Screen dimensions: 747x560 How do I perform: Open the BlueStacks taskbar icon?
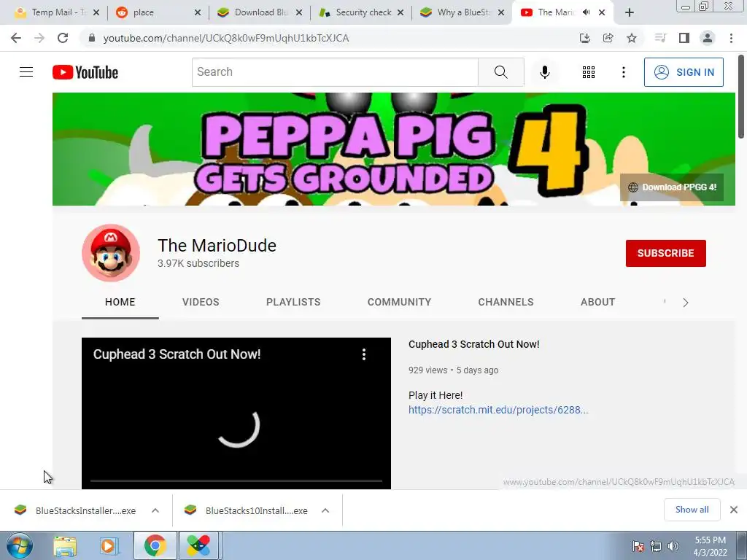198,545
